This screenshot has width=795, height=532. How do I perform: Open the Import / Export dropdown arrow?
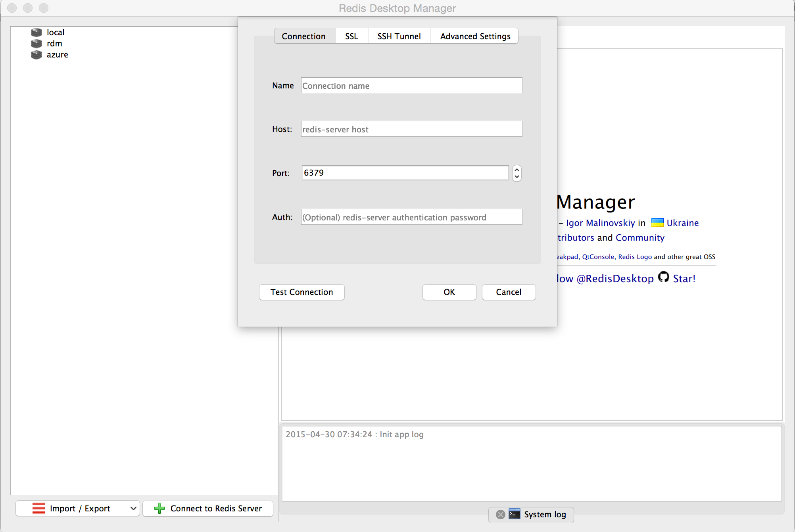point(133,508)
